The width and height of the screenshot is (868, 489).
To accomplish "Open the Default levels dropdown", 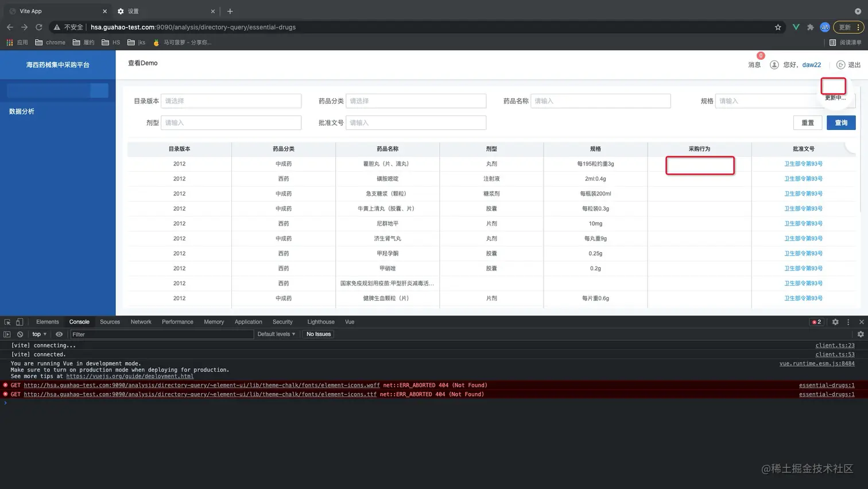I will [x=276, y=334].
